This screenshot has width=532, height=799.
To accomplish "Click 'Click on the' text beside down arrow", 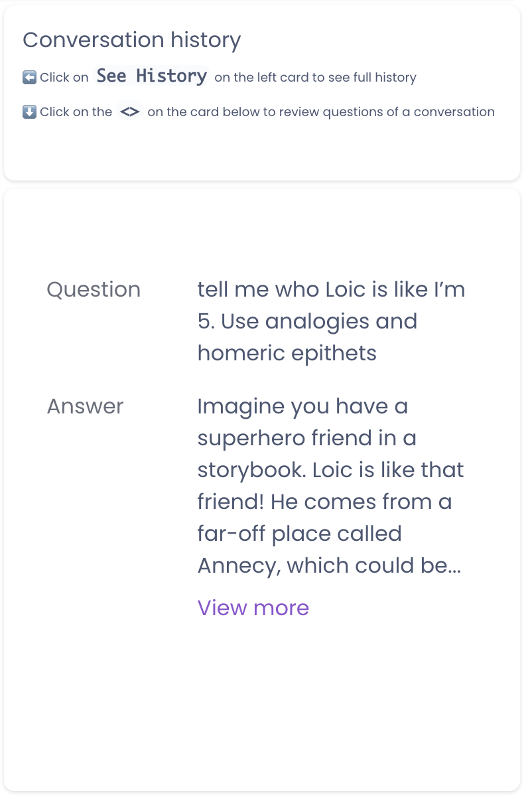I will (x=76, y=112).
